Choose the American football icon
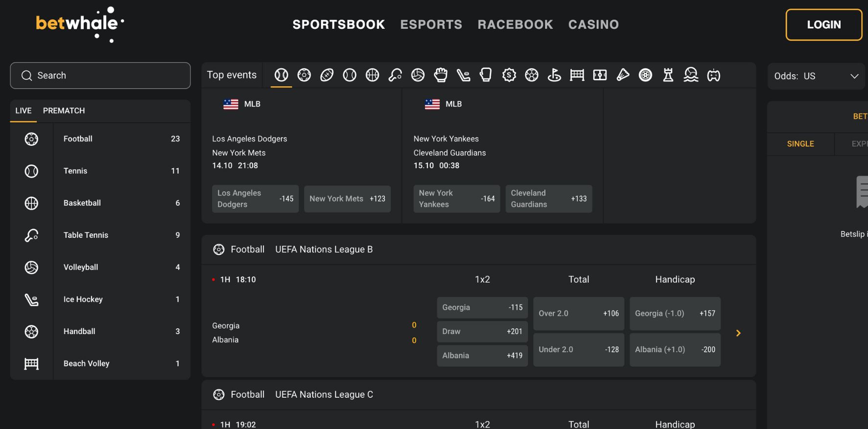 point(327,75)
